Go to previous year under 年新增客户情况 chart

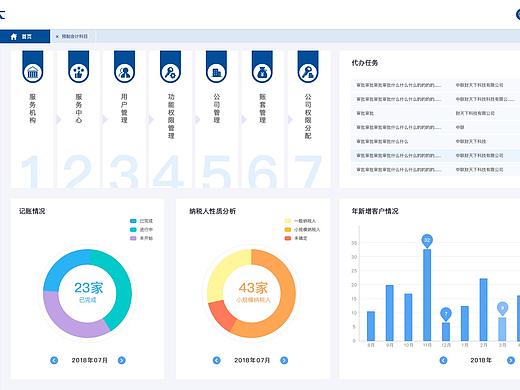pos(443,360)
